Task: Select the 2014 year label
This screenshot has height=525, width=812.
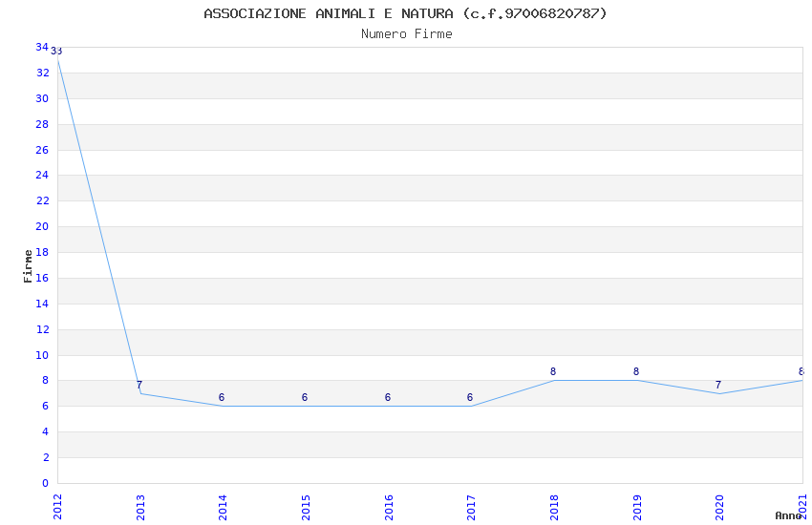Action: 223,507
